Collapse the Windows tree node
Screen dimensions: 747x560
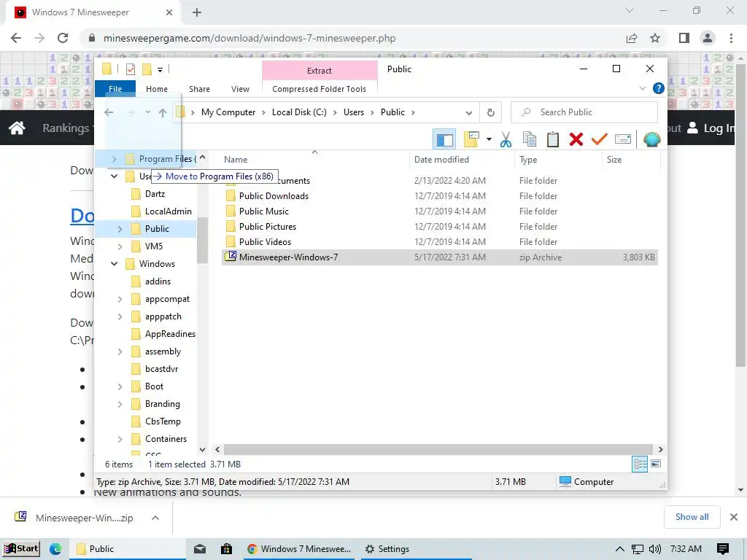114,264
